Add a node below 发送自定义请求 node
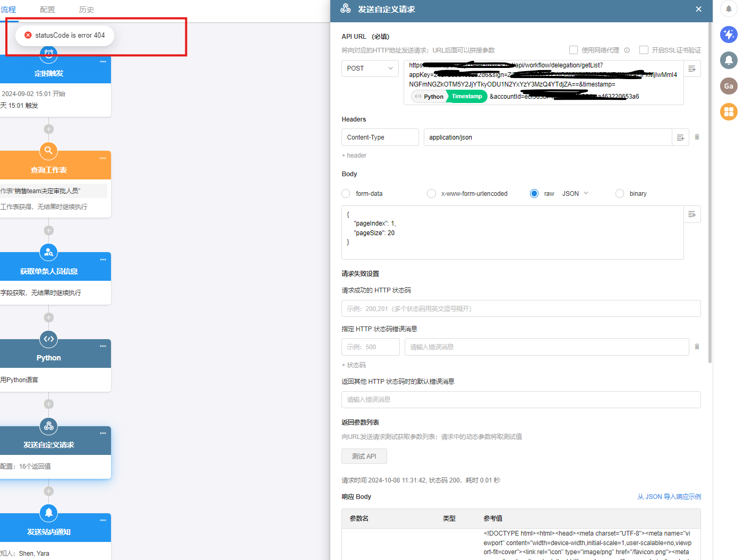The width and height of the screenshot is (744, 560). pos(48,491)
